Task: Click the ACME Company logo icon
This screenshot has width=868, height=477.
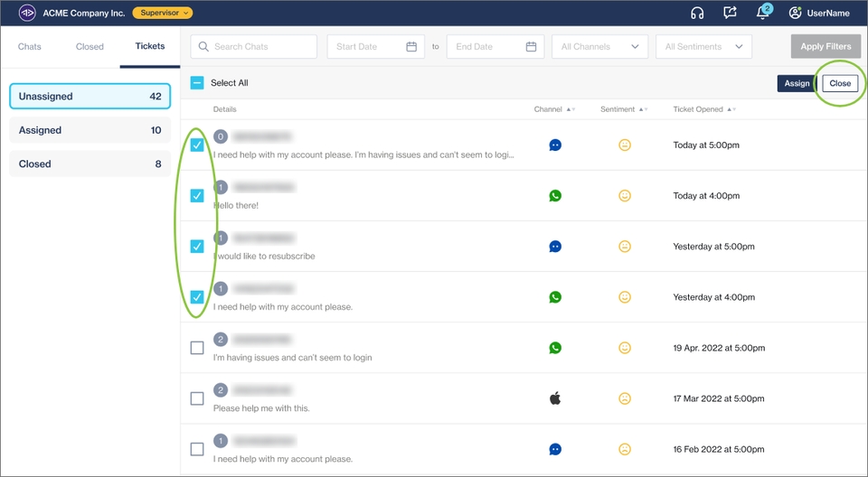Action: 27,13
